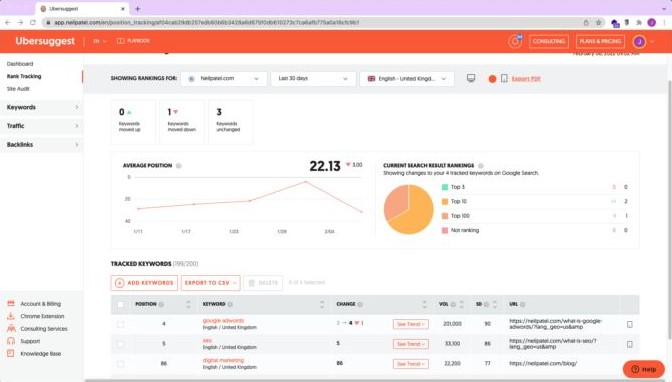Screen dimensions: 672x382
Task: Sort by the Position column arrows
Action: 188,304
